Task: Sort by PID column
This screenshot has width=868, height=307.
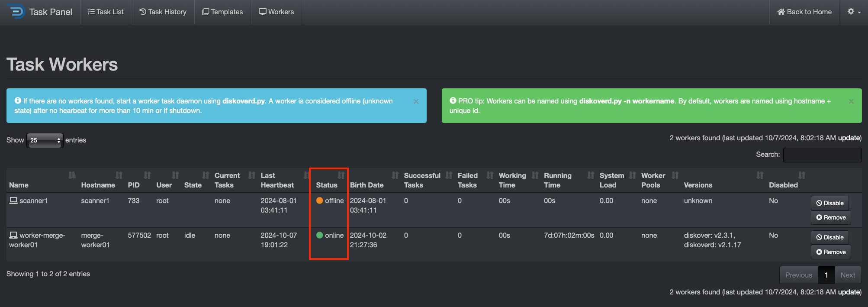Action: coord(139,180)
